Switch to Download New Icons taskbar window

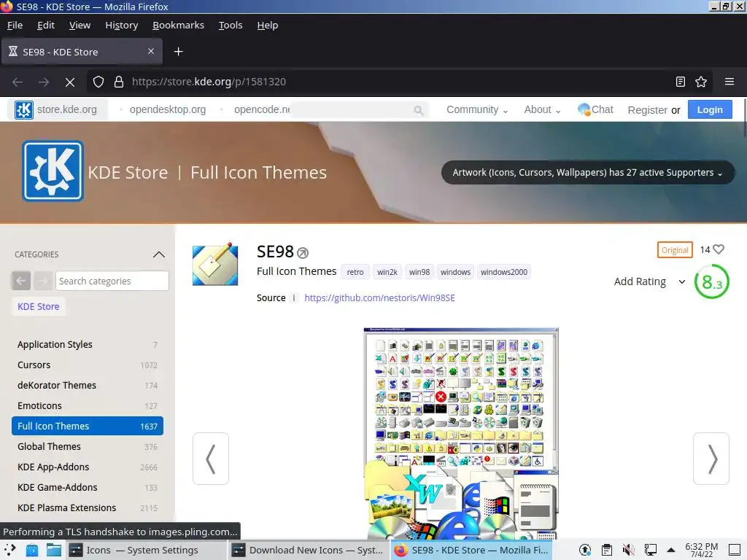click(x=309, y=550)
